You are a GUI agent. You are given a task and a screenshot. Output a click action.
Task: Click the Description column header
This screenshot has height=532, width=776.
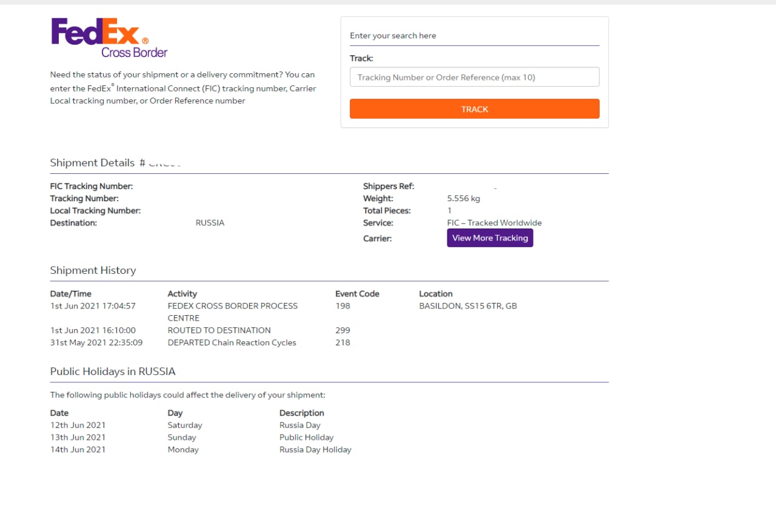(x=302, y=413)
